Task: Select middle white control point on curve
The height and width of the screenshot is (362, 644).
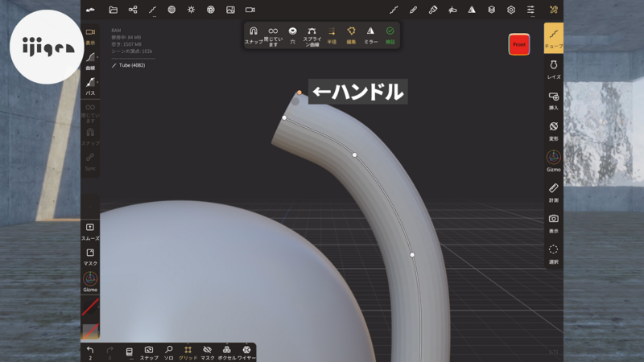Action: tap(354, 154)
